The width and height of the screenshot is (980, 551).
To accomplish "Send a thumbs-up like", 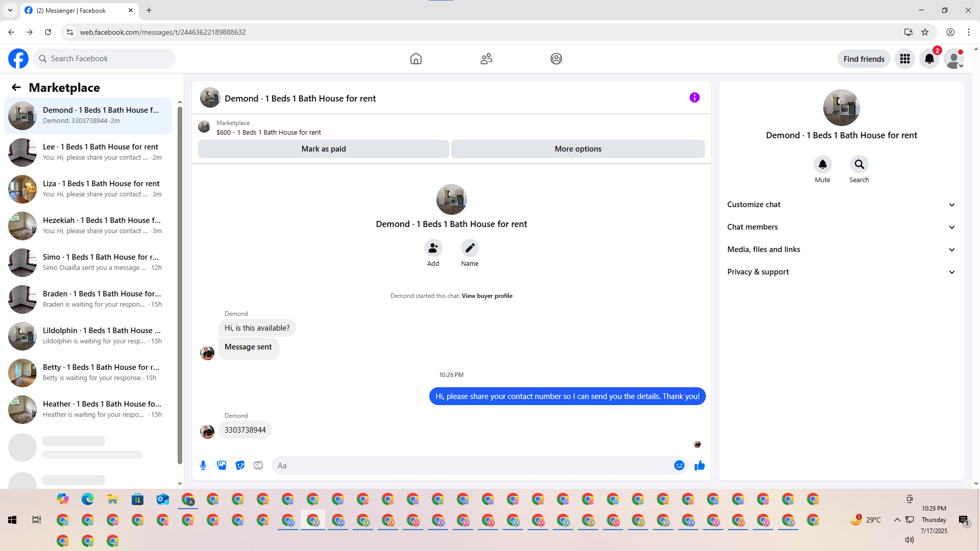I will 700,465.
